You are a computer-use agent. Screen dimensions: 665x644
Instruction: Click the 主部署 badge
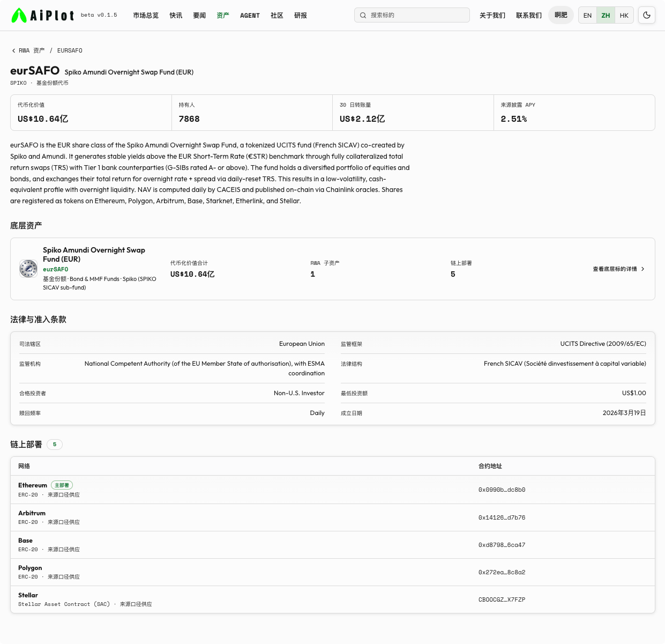tap(62, 485)
